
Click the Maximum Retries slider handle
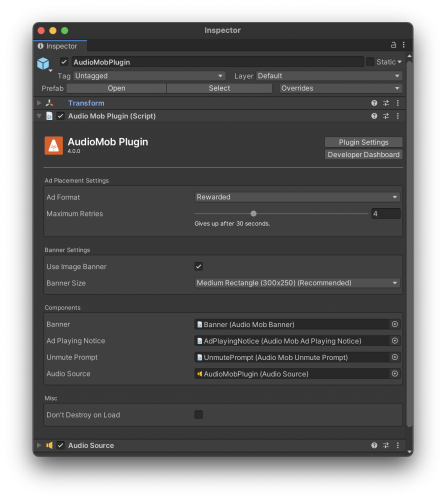click(x=253, y=213)
